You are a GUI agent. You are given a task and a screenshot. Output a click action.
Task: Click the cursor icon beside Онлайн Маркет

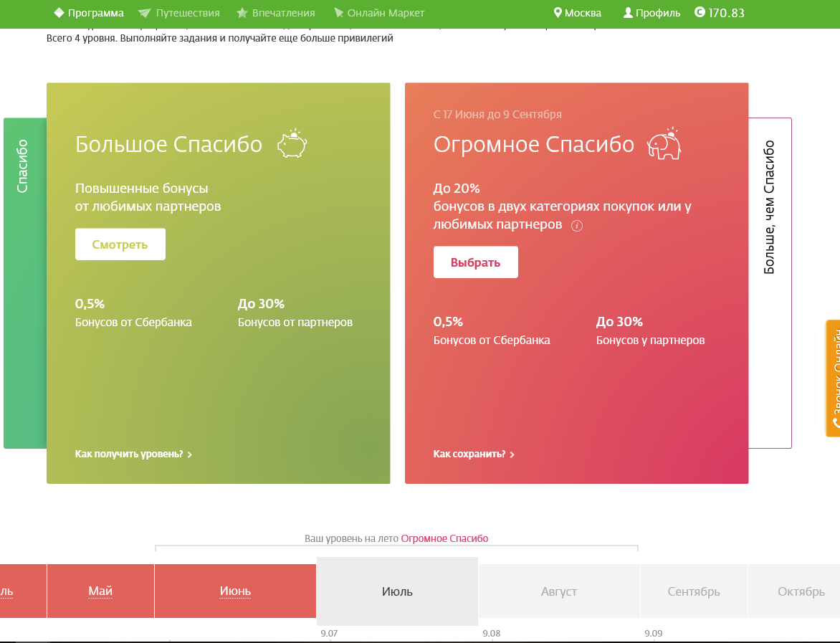point(338,13)
